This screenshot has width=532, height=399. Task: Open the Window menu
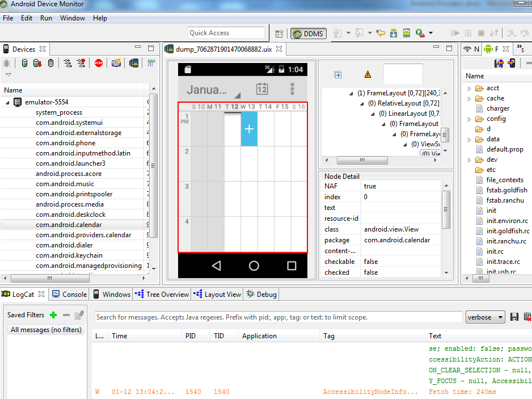[x=73, y=18]
